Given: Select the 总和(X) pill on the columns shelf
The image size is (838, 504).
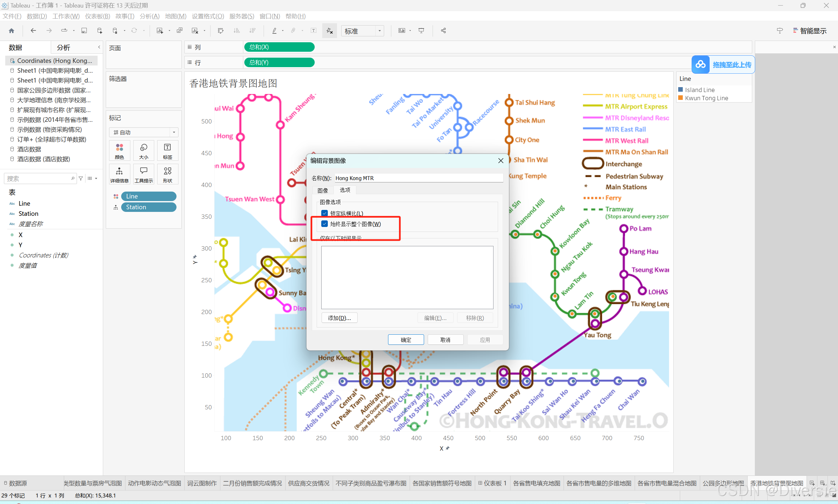Looking at the screenshot, I should point(279,47).
